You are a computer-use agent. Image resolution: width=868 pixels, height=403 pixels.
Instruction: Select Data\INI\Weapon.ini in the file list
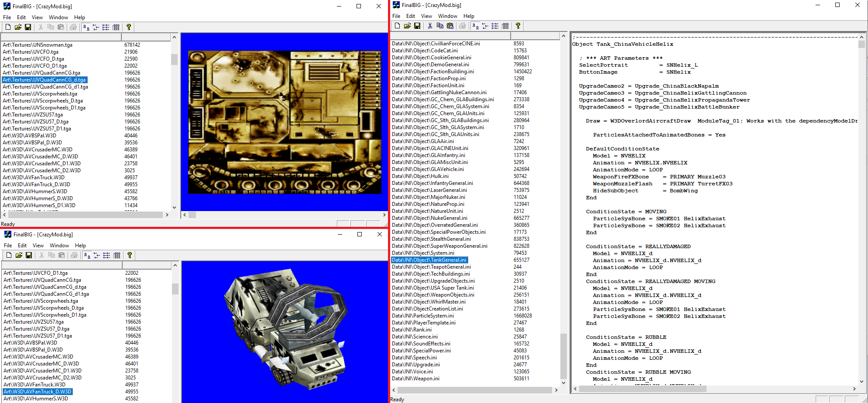[415, 379]
